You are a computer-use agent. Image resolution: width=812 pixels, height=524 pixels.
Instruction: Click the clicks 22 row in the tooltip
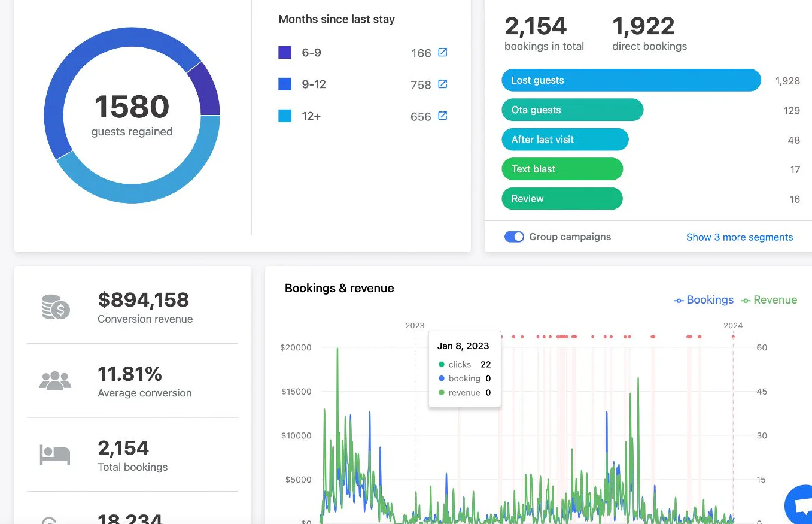click(464, 364)
